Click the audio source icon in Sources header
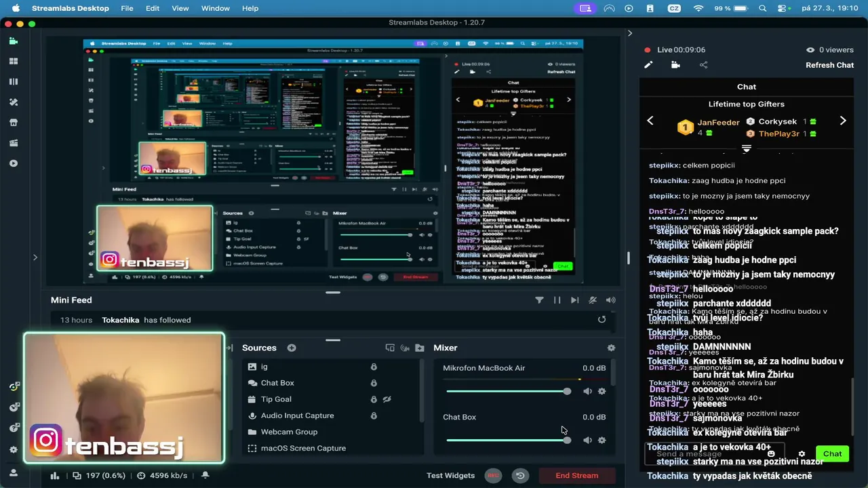The image size is (868, 488). pyautogui.click(x=405, y=348)
